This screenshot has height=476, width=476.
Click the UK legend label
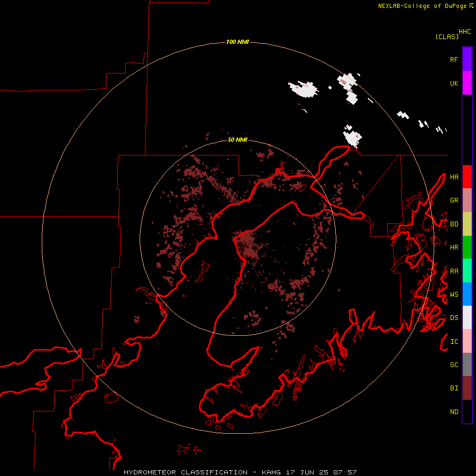click(454, 83)
